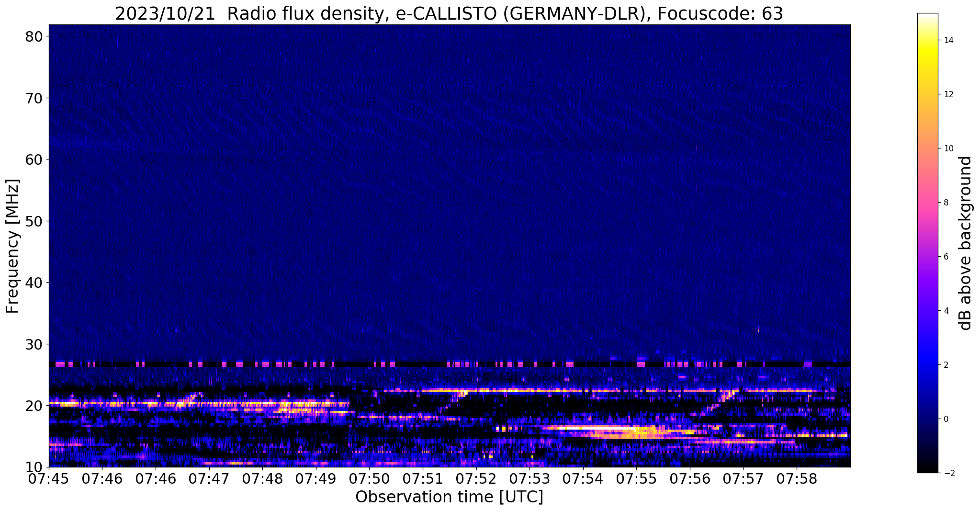980x511 pixels.
Task: Click the 07:48 time tick label
Action: tap(262, 478)
